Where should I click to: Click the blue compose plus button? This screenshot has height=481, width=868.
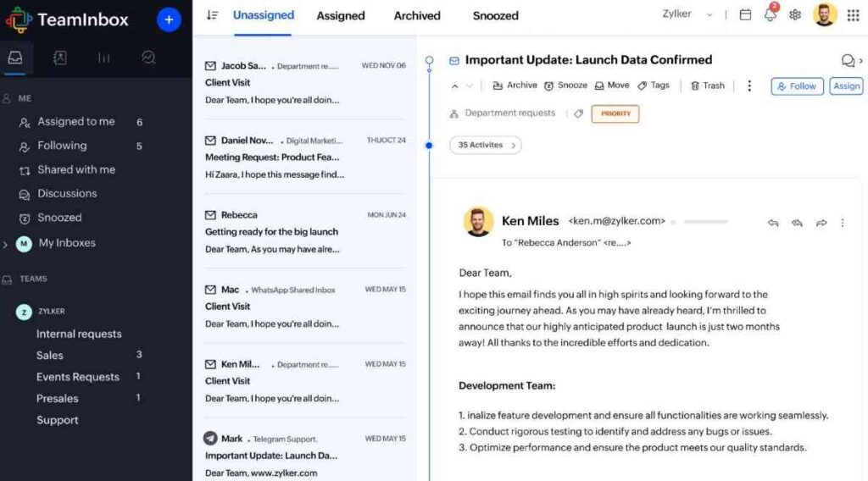click(x=169, y=20)
